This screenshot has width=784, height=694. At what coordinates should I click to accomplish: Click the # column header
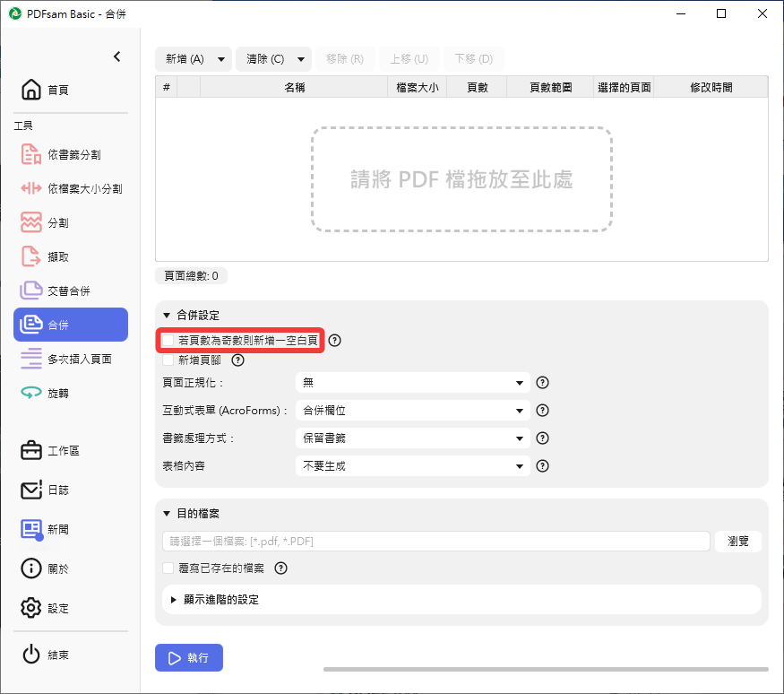(167, 88)
